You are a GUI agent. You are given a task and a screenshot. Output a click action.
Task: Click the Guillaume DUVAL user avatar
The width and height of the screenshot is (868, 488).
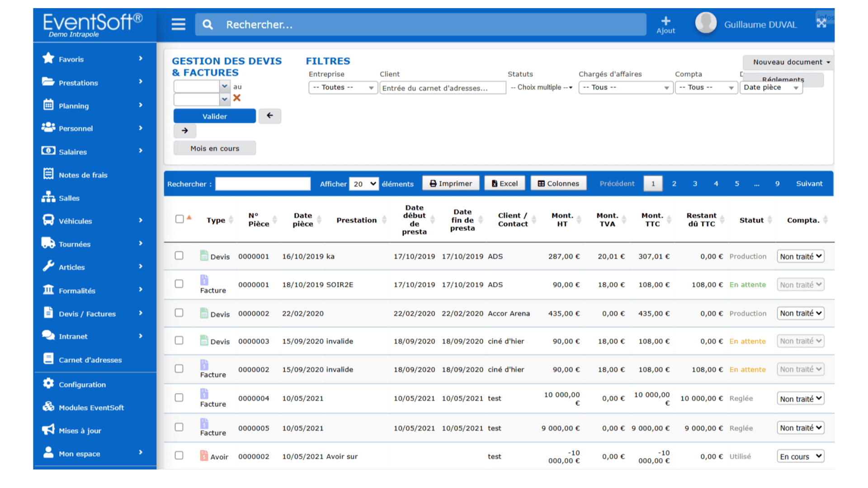click(x=706, y=23)
